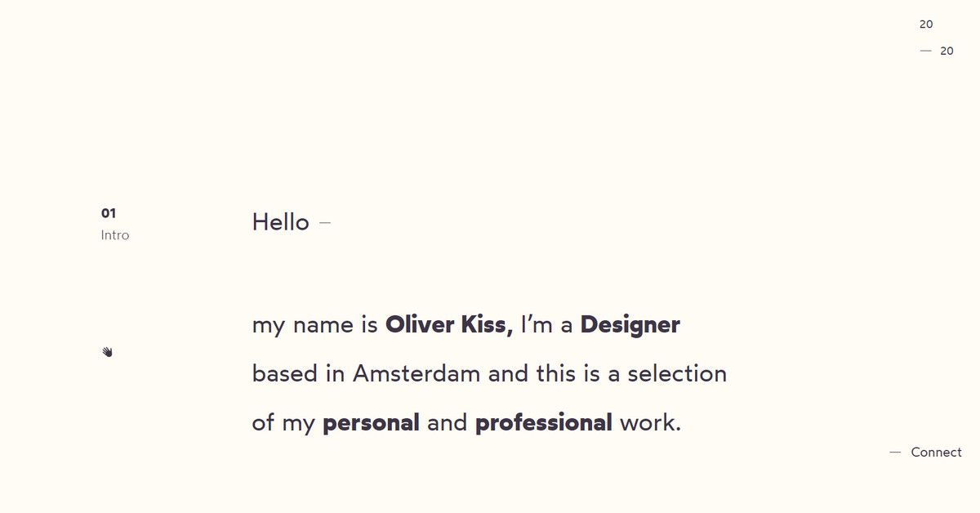The image size is (980, 513).
Task: Select the 'Intro' section label
Action: tap(115, 235)
